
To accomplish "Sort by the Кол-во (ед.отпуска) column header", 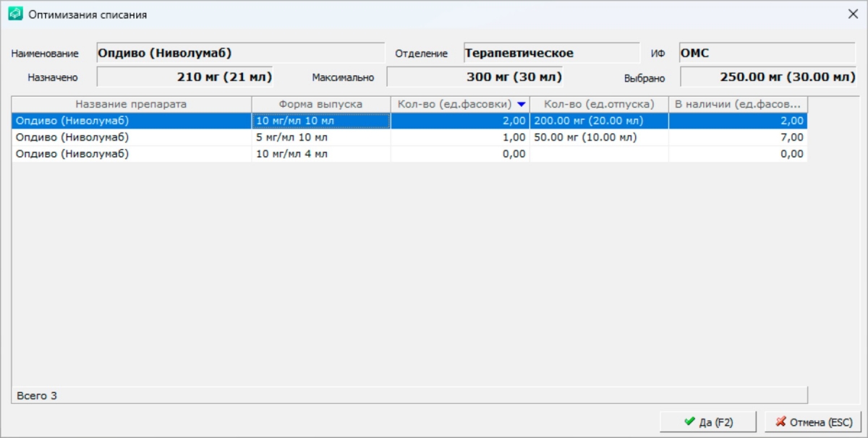I will 599,104.
